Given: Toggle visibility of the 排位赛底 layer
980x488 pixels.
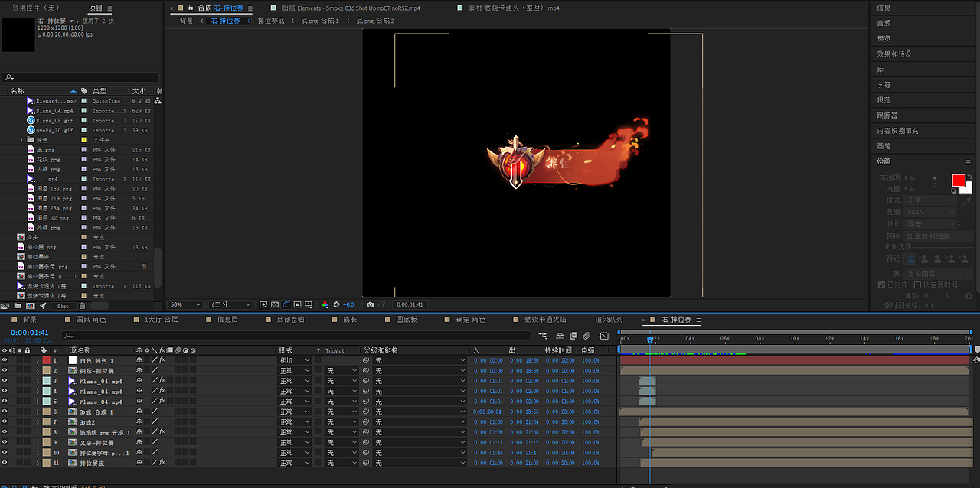Looking at the screenshot, I should [x=5, y=463].
